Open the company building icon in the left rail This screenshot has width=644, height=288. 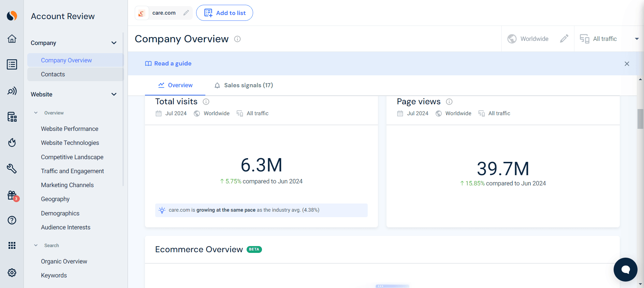click(12, 117)
